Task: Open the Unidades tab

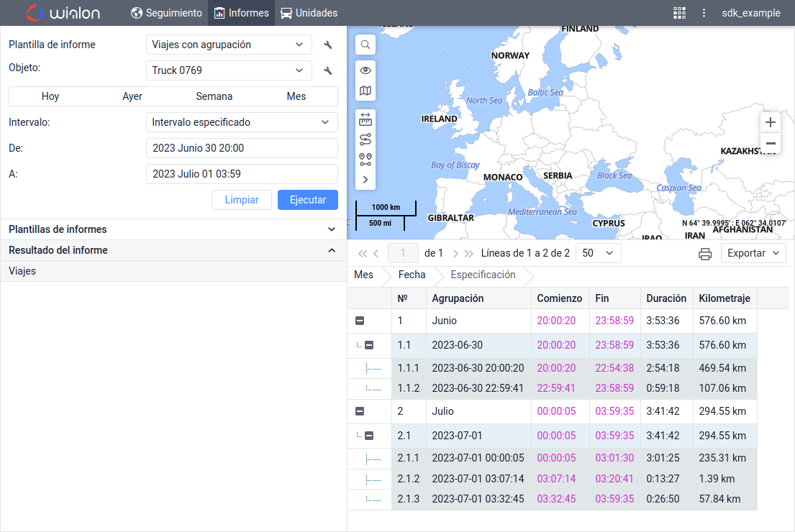Action: click(309, 13)
